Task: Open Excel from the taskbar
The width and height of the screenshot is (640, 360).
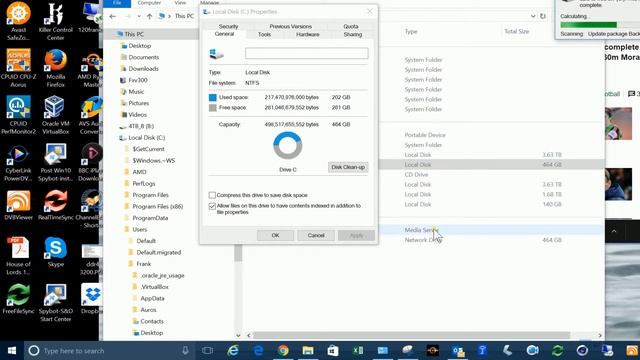Action: click(x=358, y=351)
